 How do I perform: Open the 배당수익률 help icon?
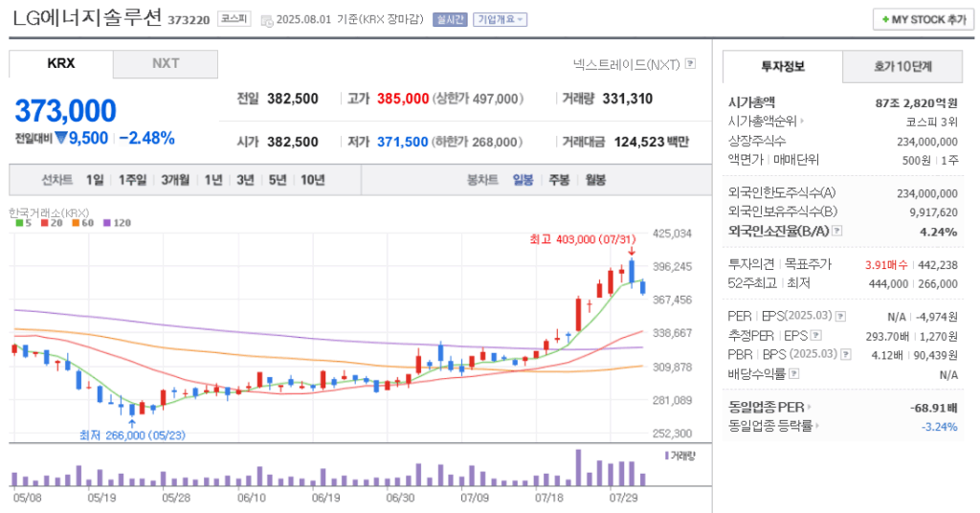pyautogui.click(x=793, y=373)
